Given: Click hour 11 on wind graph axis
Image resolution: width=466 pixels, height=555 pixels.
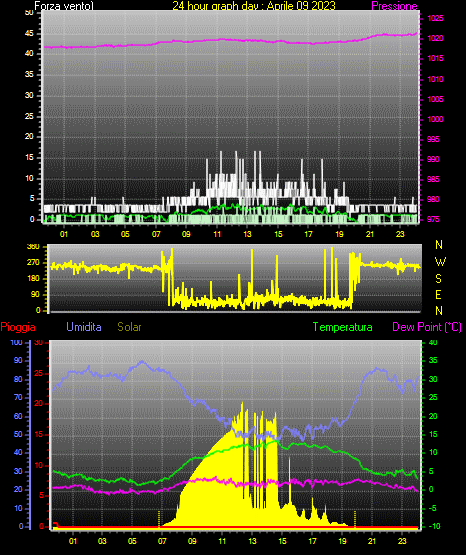Looking at the screenshot, I should (x=217, y=234).
